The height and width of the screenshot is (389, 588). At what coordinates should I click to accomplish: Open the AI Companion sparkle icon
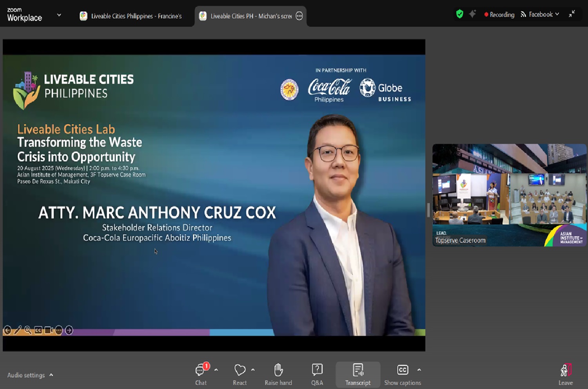click(x=472, y=14)
